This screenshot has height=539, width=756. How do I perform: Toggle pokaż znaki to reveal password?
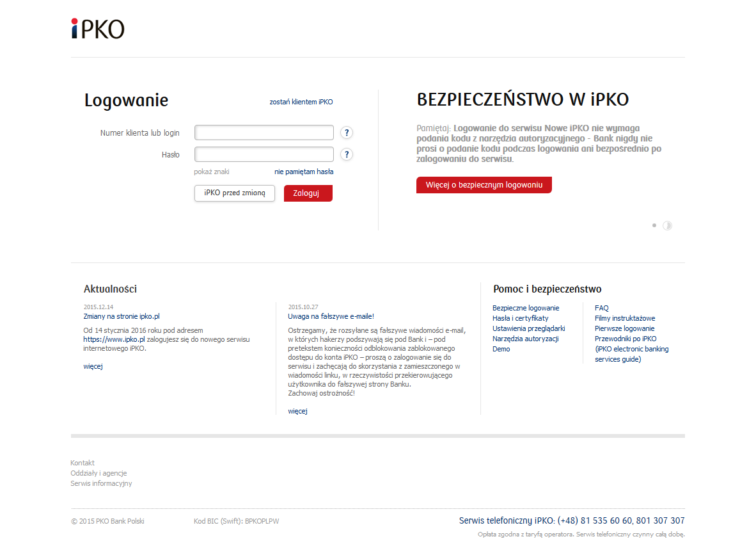212,172
